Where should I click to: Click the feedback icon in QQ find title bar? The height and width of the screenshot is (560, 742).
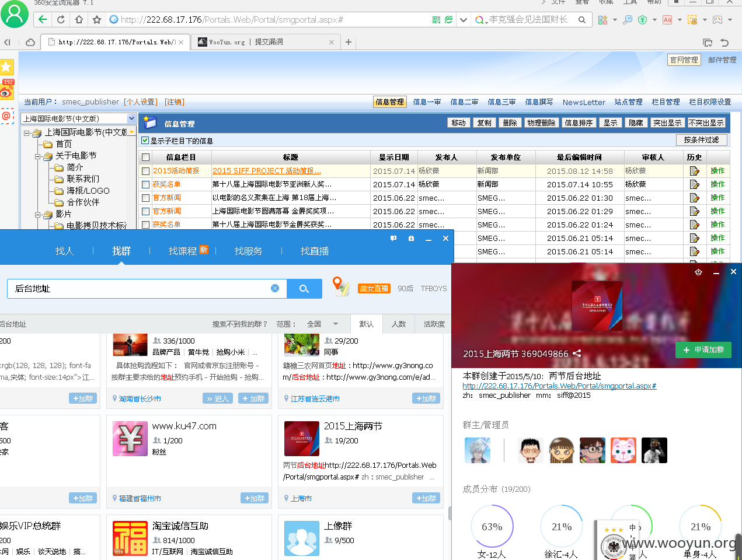point(393,239)
